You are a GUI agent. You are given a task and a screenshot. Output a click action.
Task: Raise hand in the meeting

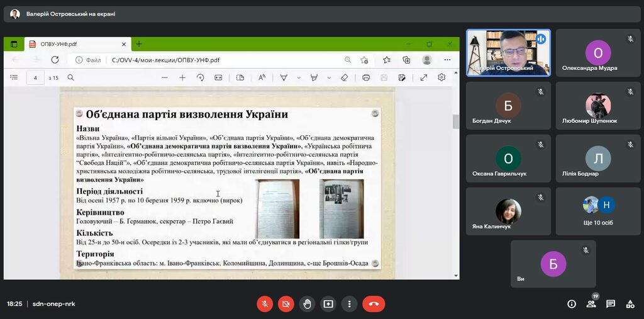pyautogui.click(x=307, y=304)
